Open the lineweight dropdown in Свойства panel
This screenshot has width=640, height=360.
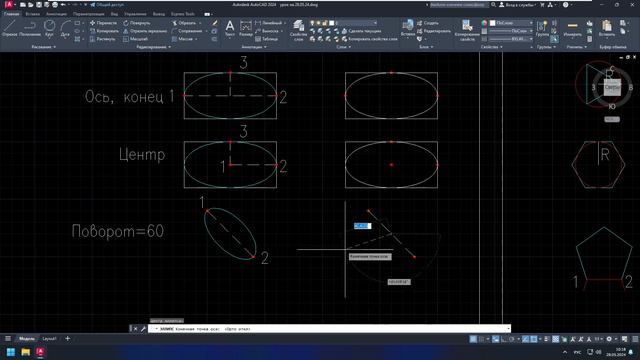511,39
